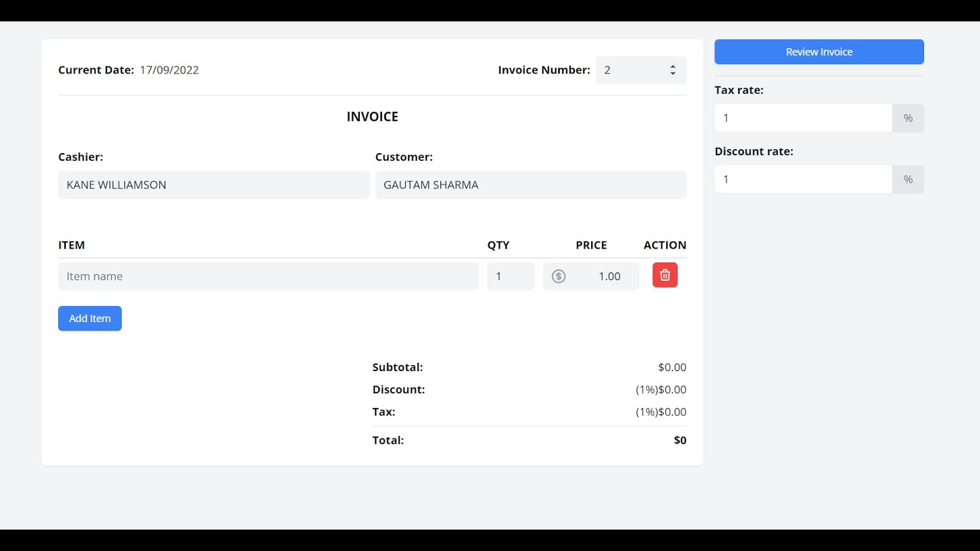Select the Customer field with GAUTAM SHARMA
The height and width of the screenshot is (551, 980).
(x=531, y=185)
